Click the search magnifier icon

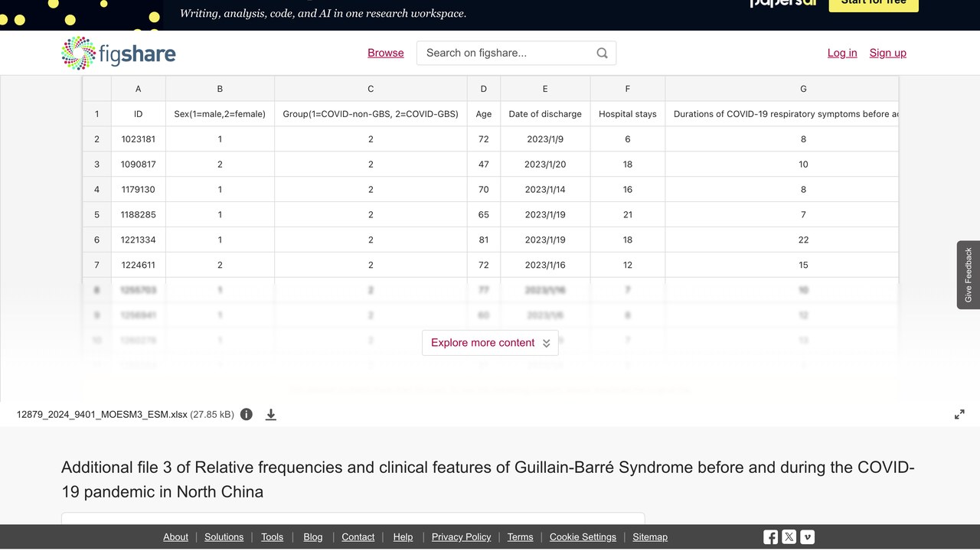click(602, 53)
